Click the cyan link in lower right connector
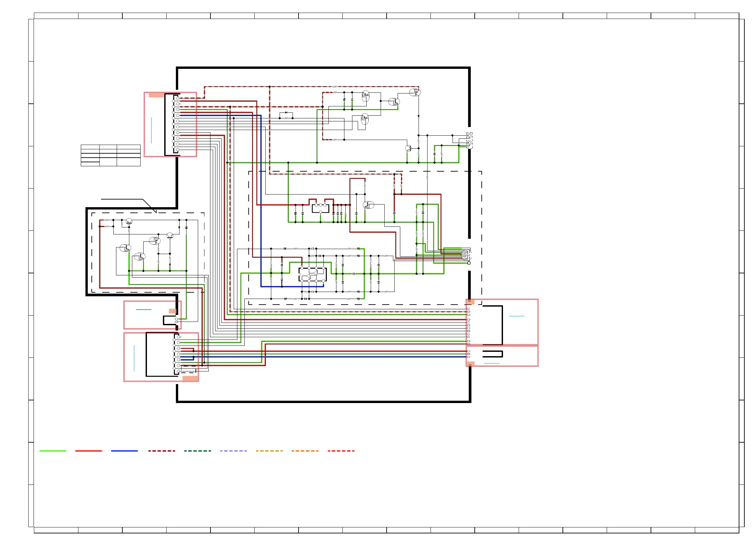Screen dimensions: 754x560 click(x=492, y=363)
